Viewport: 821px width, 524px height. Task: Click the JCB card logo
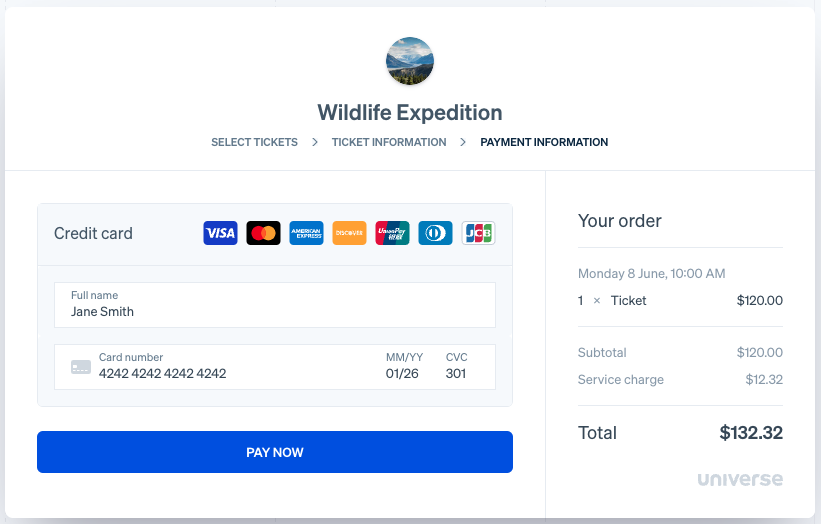point(478,233)
